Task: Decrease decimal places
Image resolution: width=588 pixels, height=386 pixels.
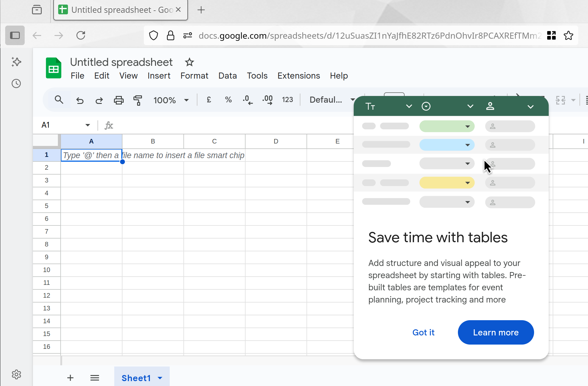Action: pyautogui.click(x=248, y=100)
